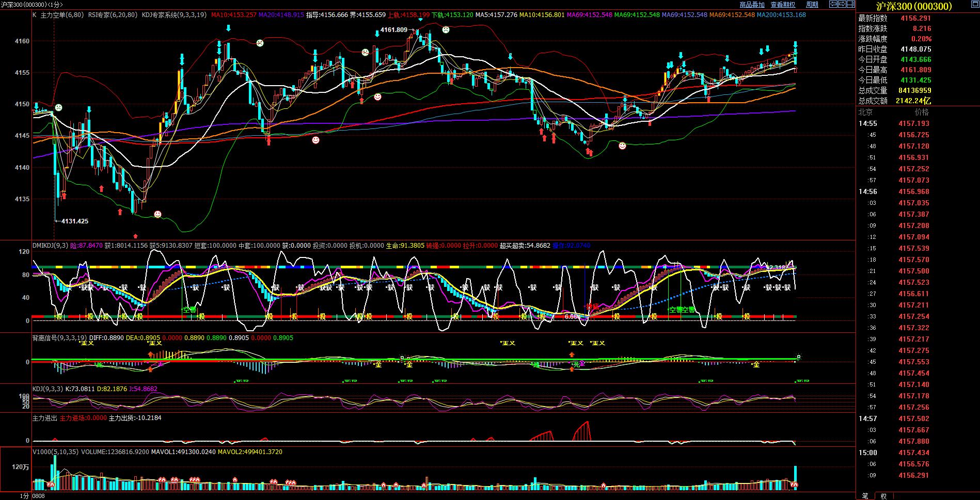This screenshot has height=500, width=980.
Task: Click the rightmost red smiley face on the price chart
Action: (x=622, y=146)
